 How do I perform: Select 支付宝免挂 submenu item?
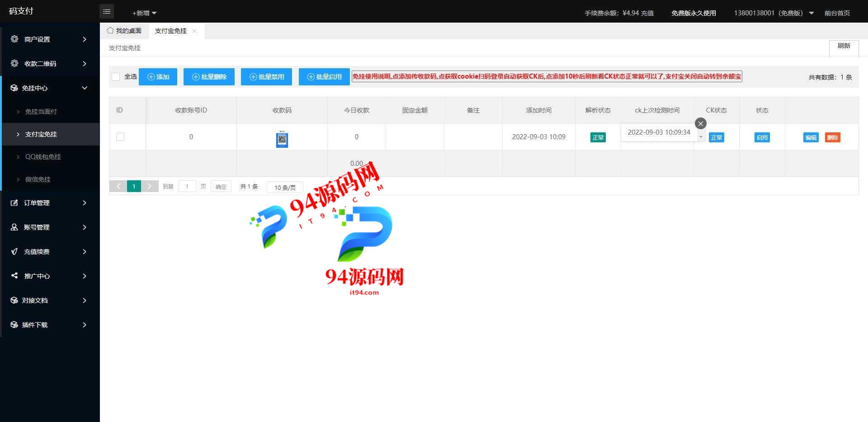51,134
